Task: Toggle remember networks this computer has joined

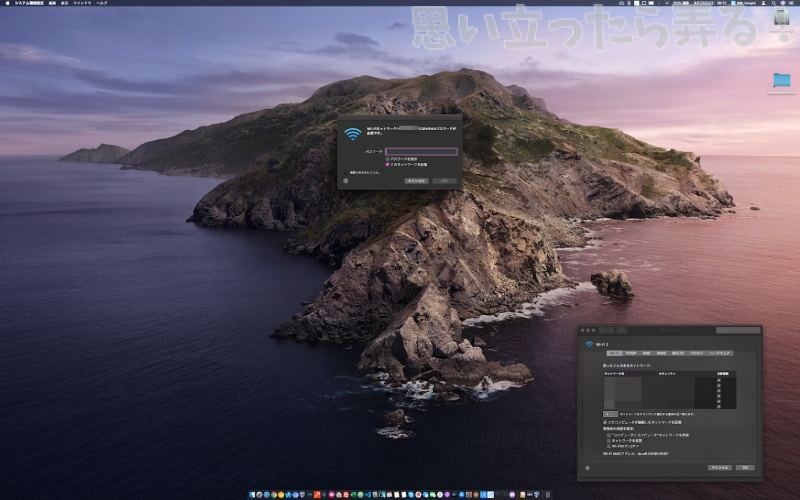Action: click(x=605, y=422)
